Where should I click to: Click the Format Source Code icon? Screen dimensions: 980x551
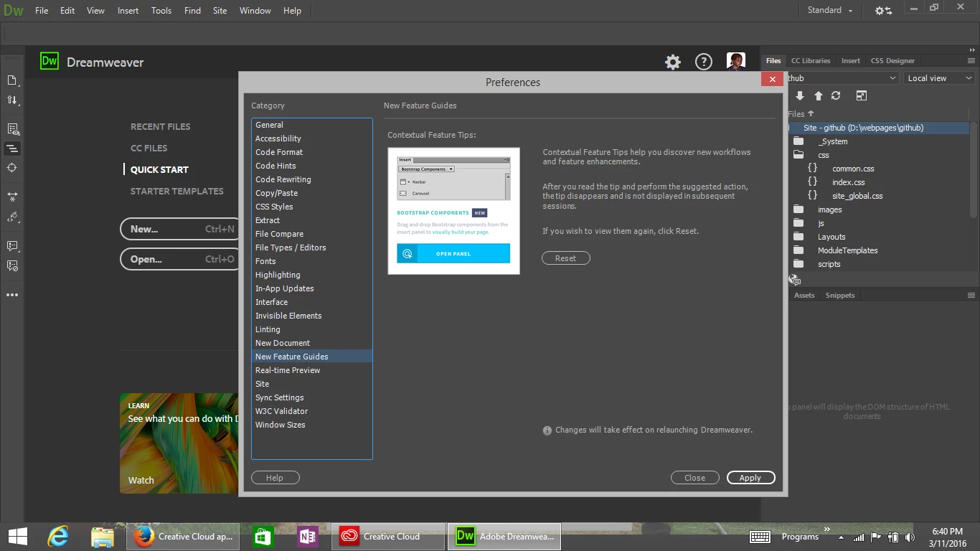(x=12, y=217)
